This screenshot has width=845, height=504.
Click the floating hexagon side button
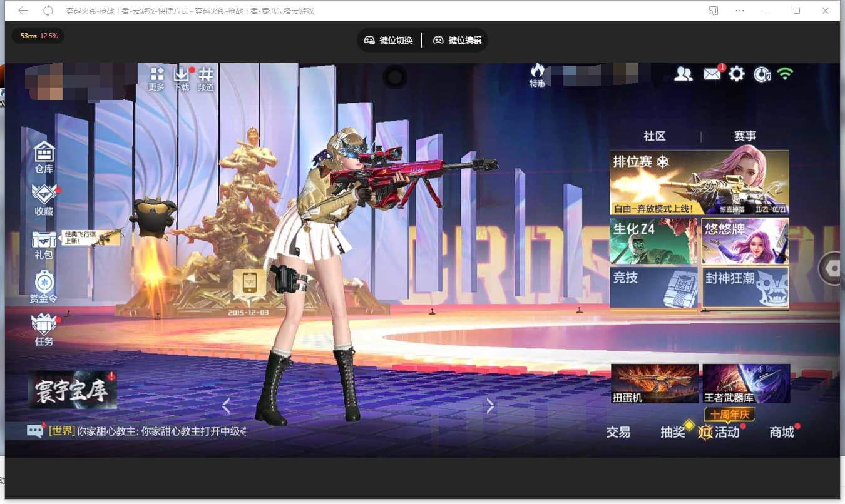(832, 268)
